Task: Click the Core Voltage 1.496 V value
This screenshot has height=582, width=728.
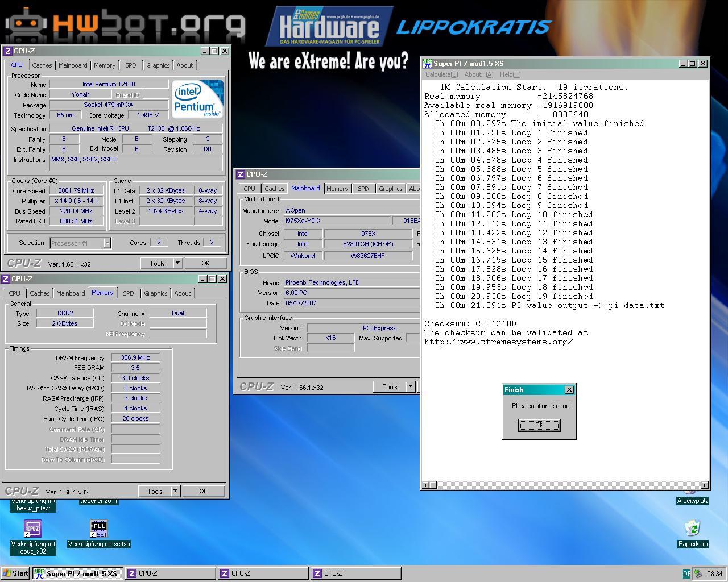Action: [x=148, y=115]
